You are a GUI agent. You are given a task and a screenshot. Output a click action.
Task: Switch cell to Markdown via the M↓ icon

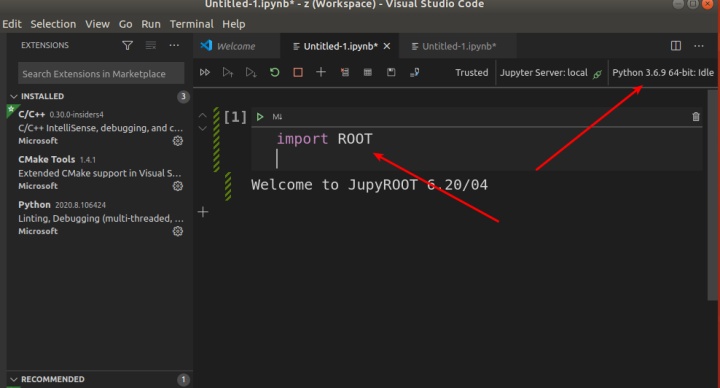pyautogui.click(x=277, y=117)
